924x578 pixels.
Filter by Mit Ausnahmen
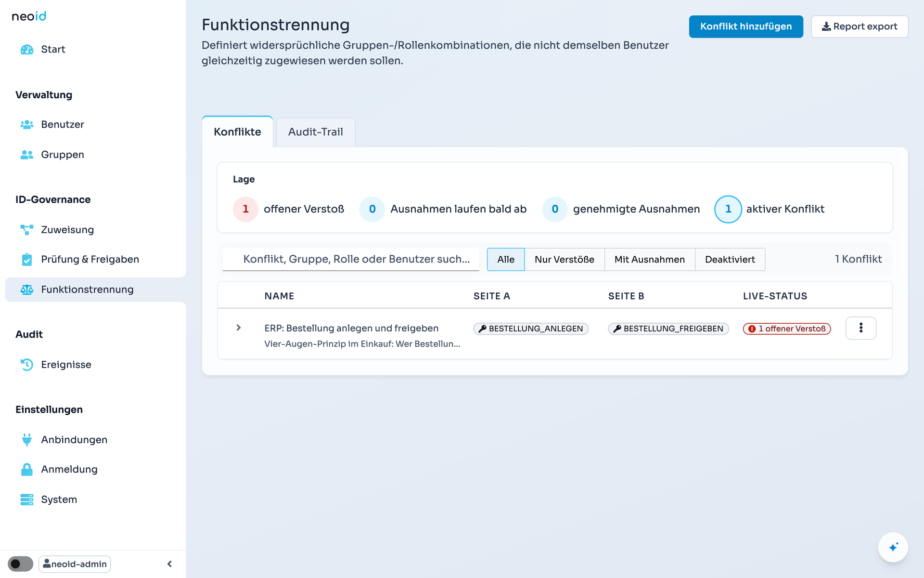[x=650, y=260]
